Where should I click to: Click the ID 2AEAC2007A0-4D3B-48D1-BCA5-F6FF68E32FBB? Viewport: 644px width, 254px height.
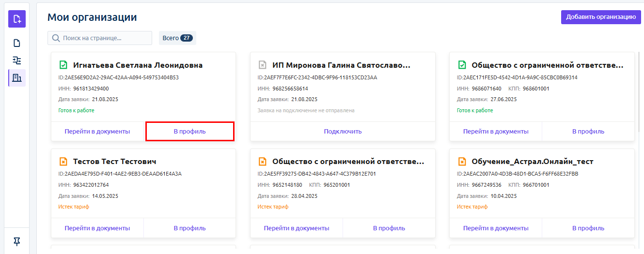[x=521, y=174]
